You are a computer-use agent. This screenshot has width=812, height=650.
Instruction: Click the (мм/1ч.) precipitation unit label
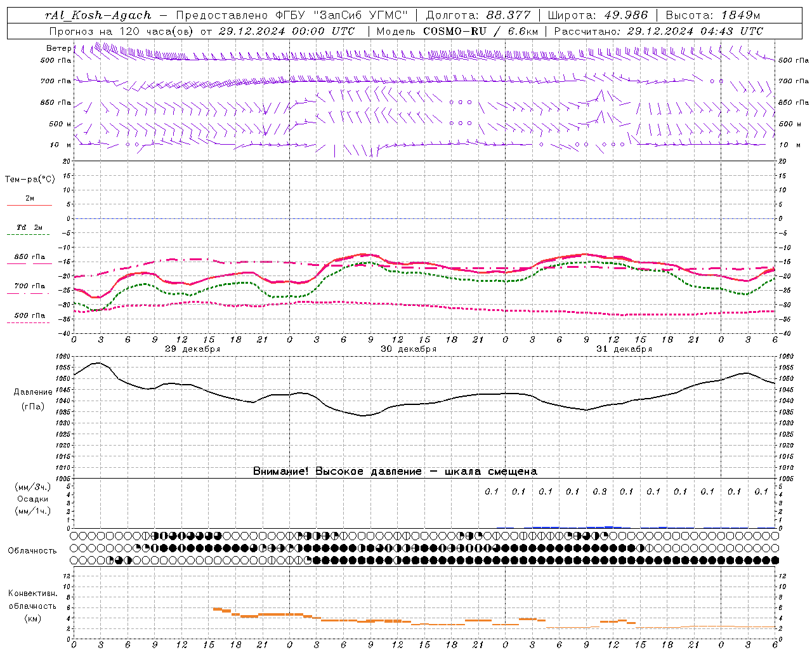point(33,511)
